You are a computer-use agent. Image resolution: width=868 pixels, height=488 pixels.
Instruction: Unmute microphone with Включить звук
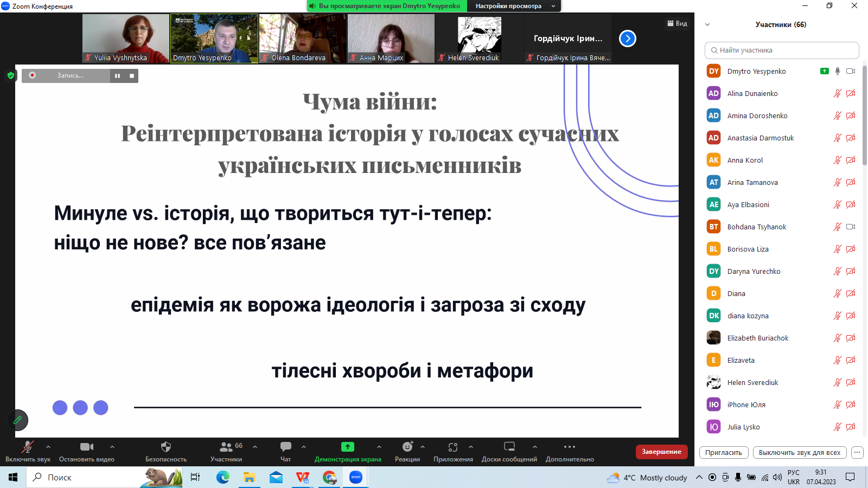[x=27, y=447]
